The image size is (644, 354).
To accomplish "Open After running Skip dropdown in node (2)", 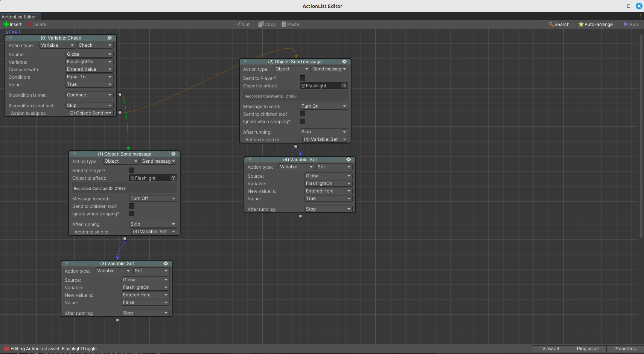I will coord(324,132).
